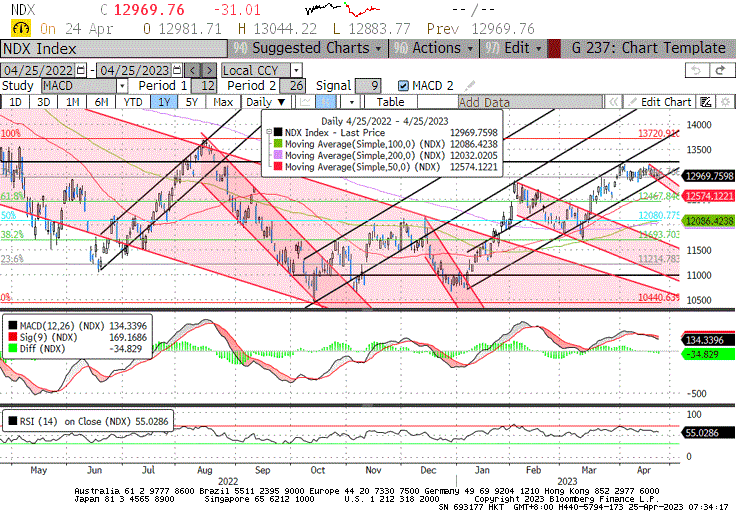Open the Daily periodicity dropdown

[266, 102]
